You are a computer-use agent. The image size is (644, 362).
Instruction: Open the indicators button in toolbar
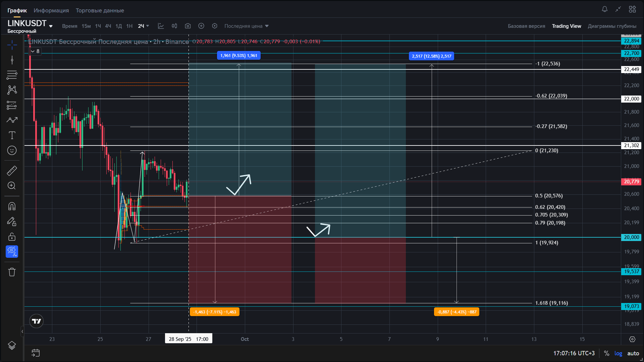click(x=161, y=26)
